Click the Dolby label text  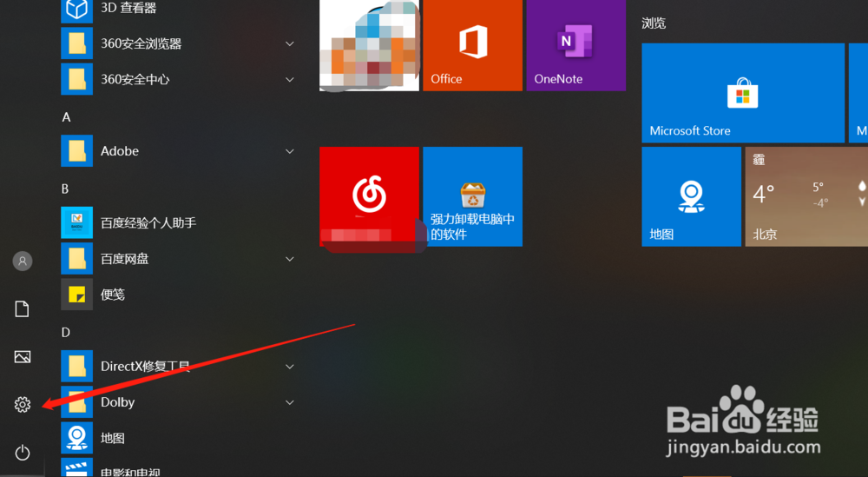pyautogui.click(x=117, y=402)
